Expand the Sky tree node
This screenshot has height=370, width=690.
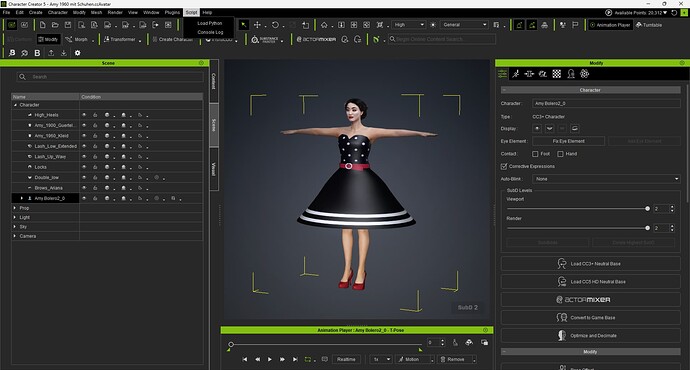[x=15, y=227]
